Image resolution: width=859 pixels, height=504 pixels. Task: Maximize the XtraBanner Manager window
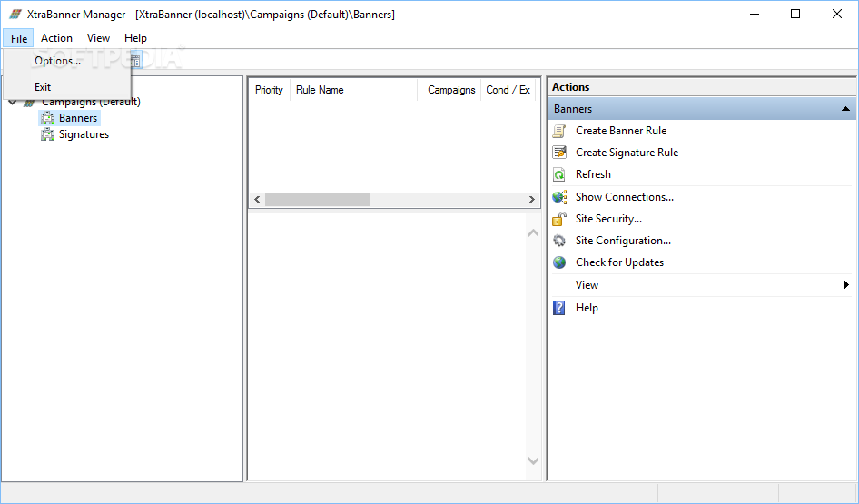pos(795,15)
